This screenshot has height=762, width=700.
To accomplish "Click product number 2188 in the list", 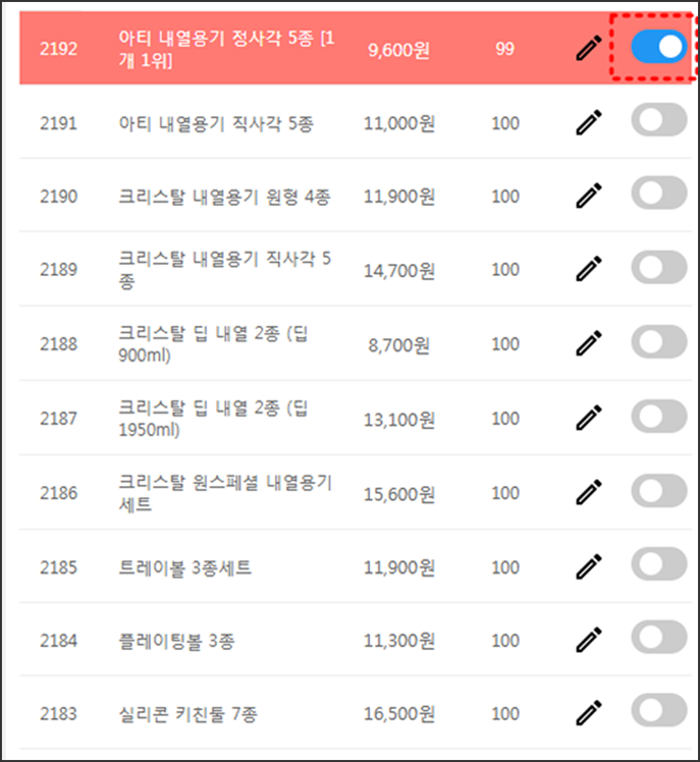I will pos(59,344).
